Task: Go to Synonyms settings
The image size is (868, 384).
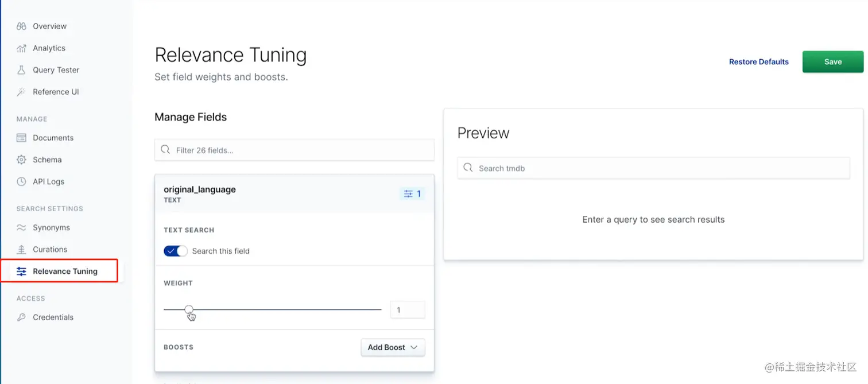Action: (x=51, y=227)
